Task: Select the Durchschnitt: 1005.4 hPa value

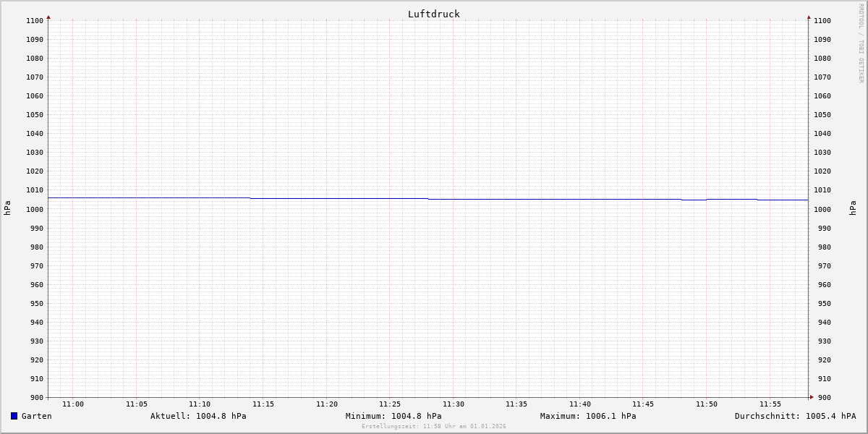Action: [795, 416]
